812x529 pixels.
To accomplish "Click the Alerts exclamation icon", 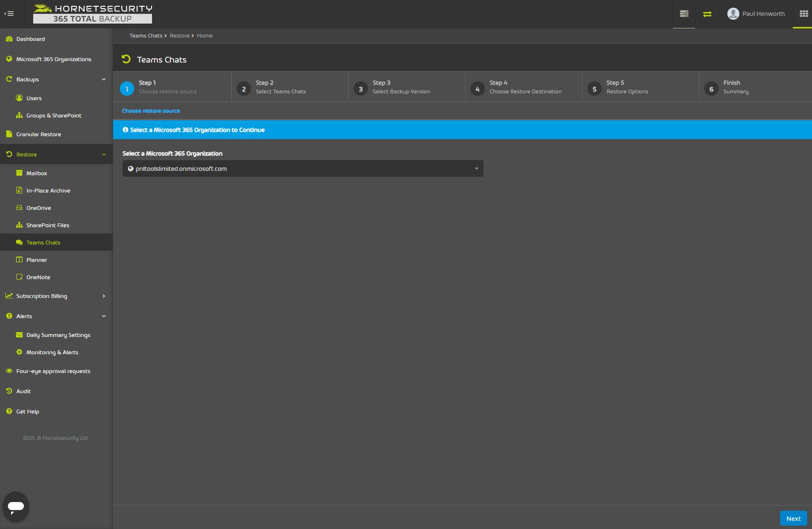I will tap(9, 316).
